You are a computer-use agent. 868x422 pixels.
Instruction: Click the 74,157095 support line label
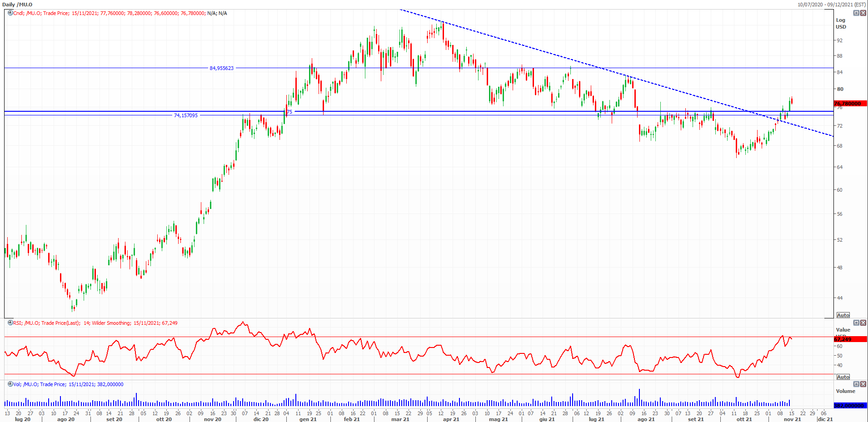(x=186, y=115)
